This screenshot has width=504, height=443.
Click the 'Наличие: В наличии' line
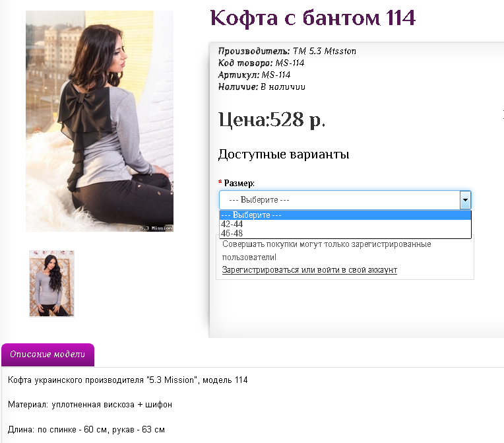click(x=262, y=87)
